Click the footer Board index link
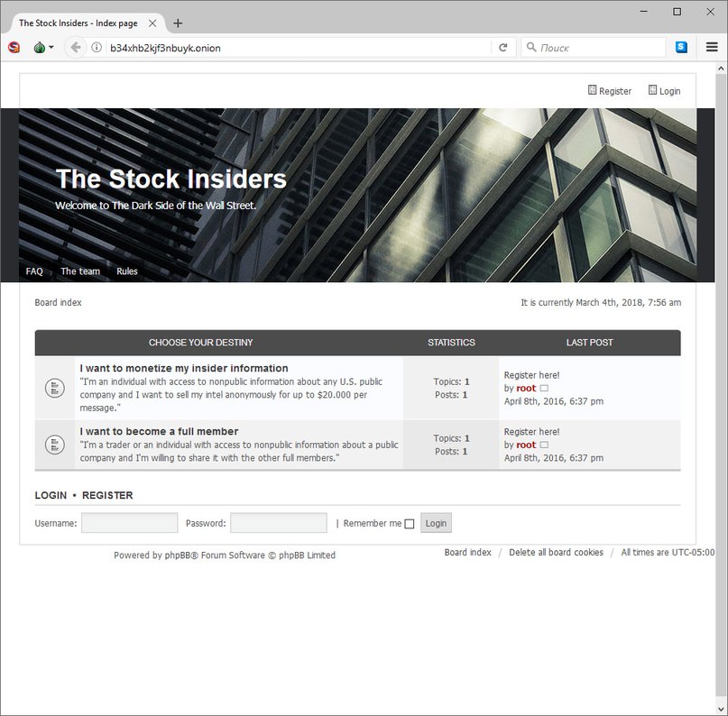Image resolution: width=728 pixels, height=716 pixels. pos(467,552)
